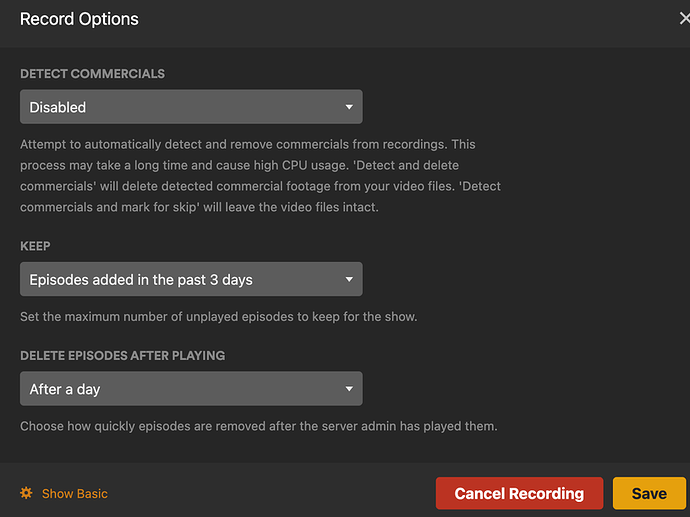
Task: Click the Record Options dialog title
Action: coord(79,19)
